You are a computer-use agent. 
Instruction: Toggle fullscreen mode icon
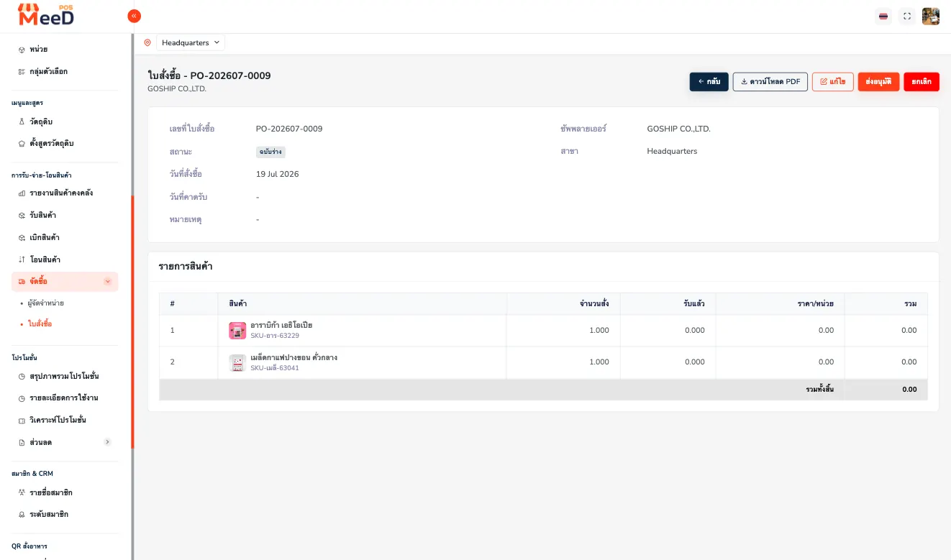pos(907,17)
